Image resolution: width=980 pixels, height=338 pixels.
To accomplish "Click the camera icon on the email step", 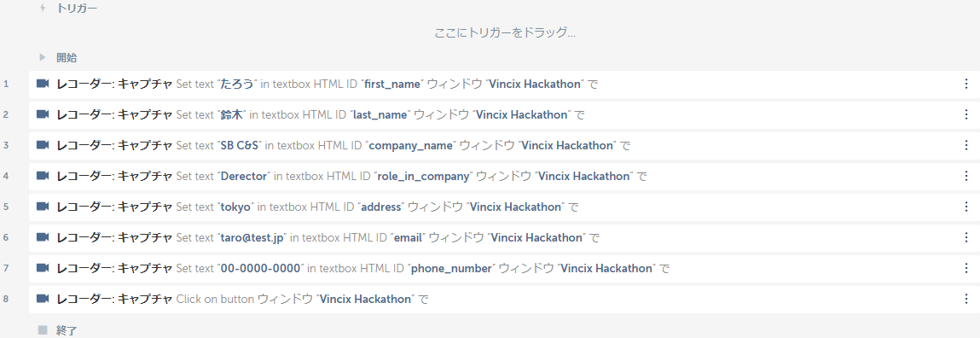I will (x=43, y=237).
